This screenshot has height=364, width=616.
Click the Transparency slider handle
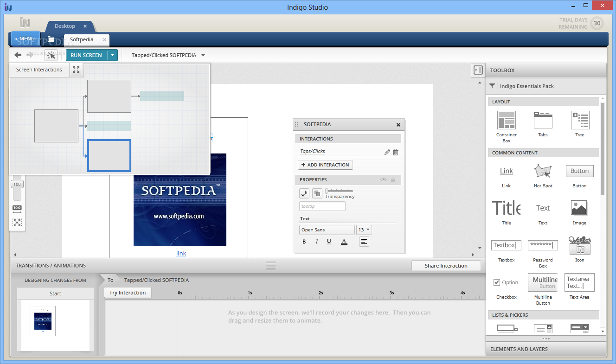click(x=327, y=191)
